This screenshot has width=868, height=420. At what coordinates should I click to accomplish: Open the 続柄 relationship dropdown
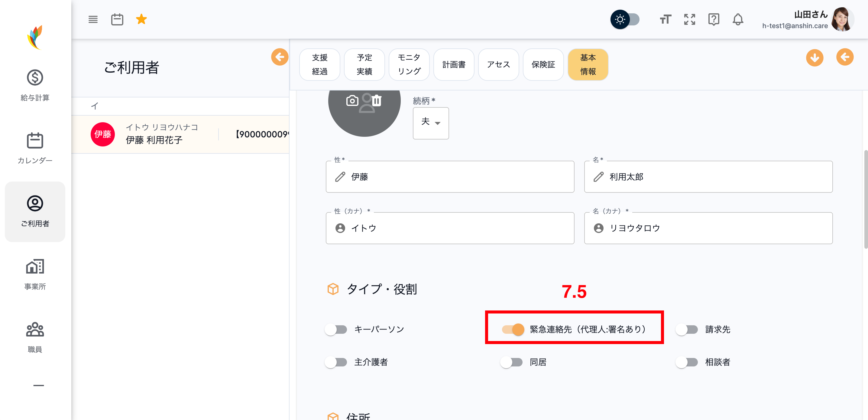coord(431,123)
